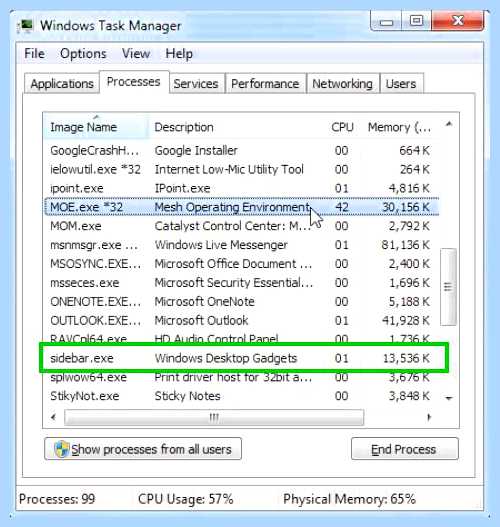Screen dimensions: 500x527
Task: Click the CPU Usage: 57% status
Action: pyautogui.click(x=185, y=499)
